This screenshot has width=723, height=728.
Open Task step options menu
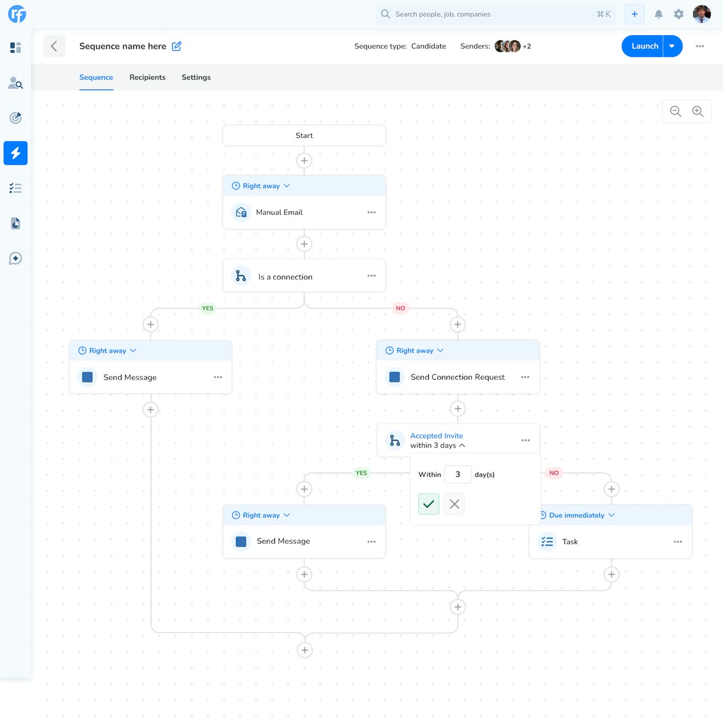tap(678, 542)
